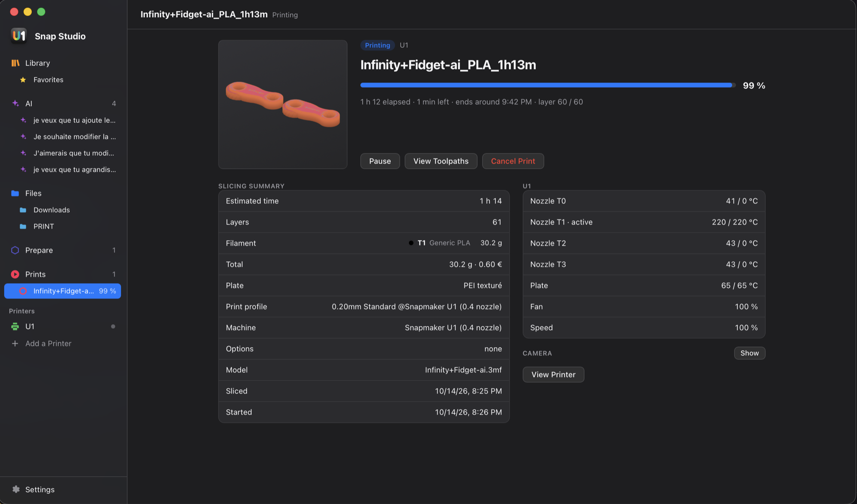This screenshot has width=857, height=504.
Task: Click the sparkle icon beside 'Je souhaite modifier la'
Action: point(24,137)
